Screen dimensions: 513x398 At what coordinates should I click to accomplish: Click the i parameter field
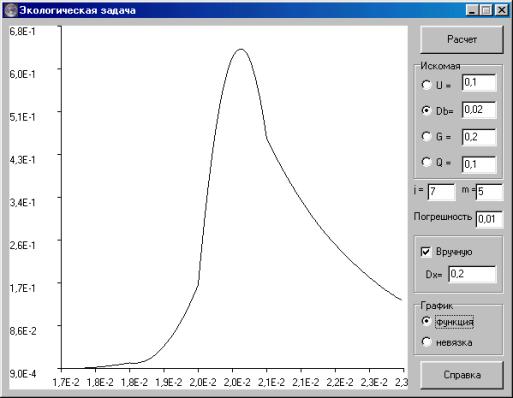click(x=441, y=192)
